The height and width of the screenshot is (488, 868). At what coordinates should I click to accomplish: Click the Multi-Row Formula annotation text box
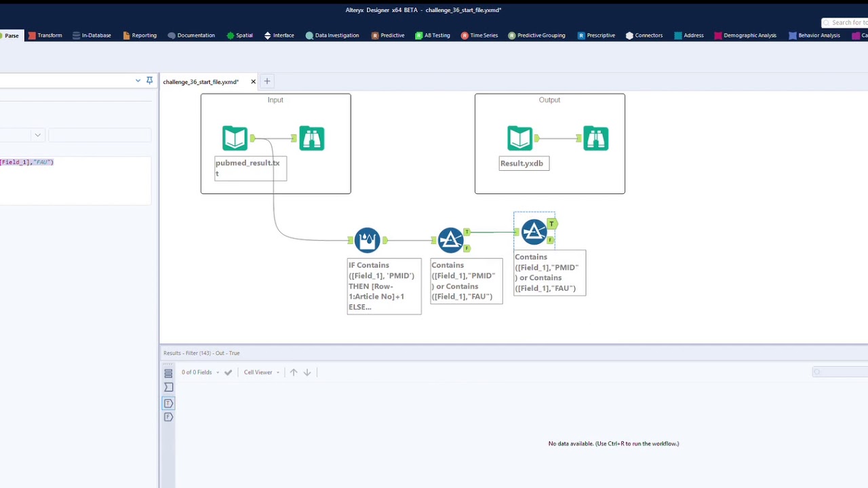[384, 286]
